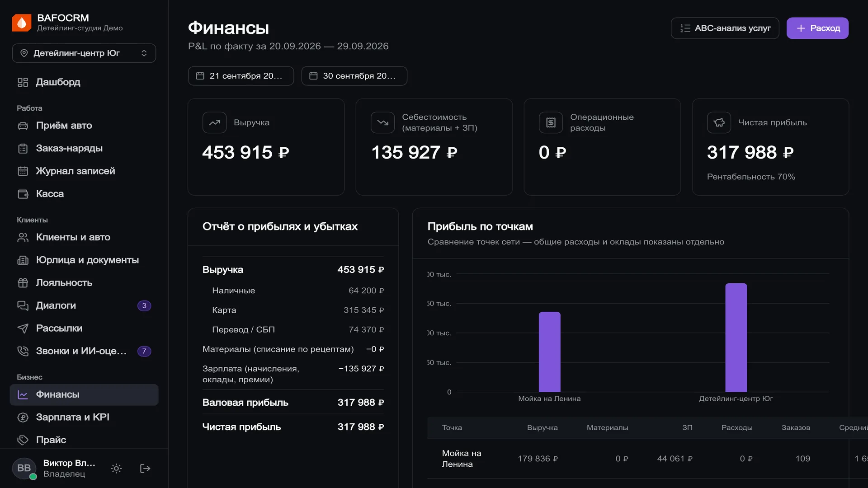The image size is (868, 488).
Task: Click the Диалоги unread badge 3
Action: [x=144, y=306]
